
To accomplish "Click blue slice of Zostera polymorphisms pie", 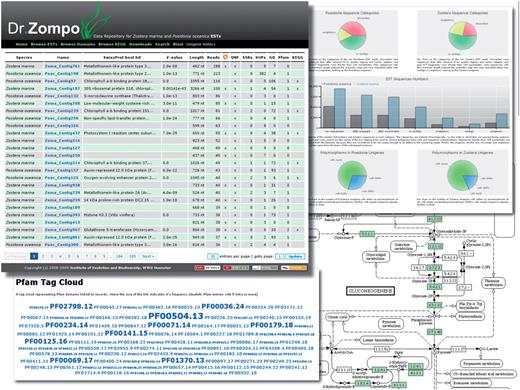I will [471, 182].
